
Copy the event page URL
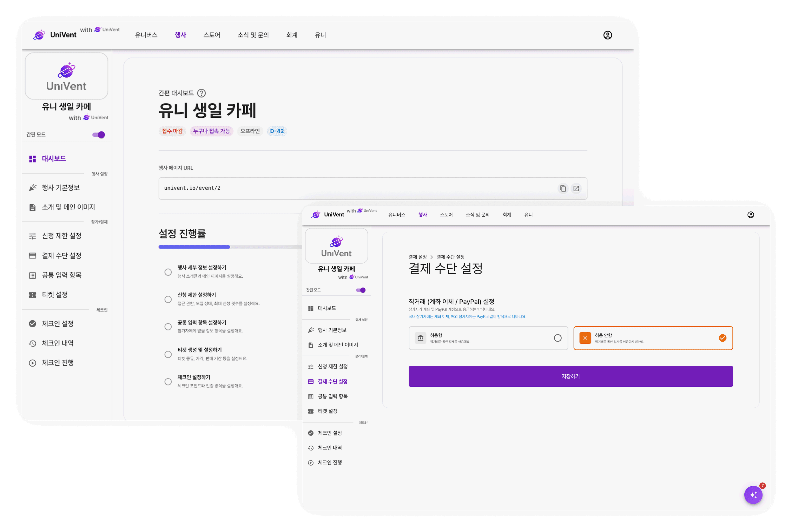coord(563,188)
